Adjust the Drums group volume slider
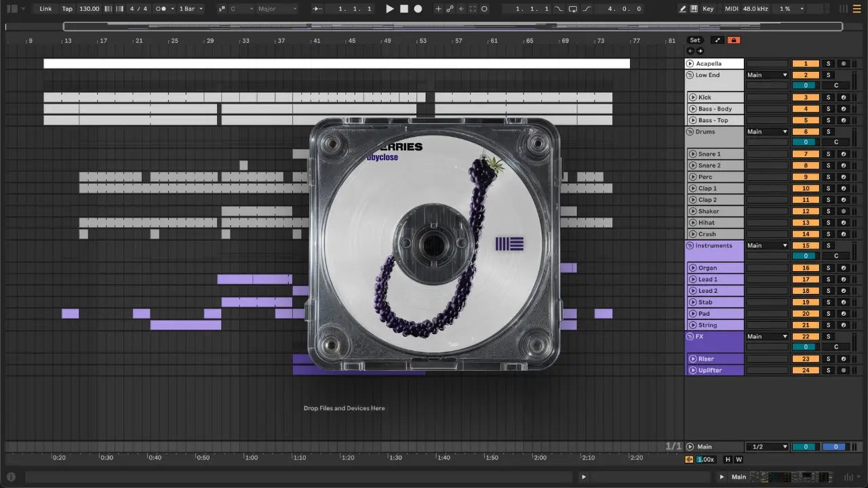The width and height of the screenshot is (868, 488). pyautogui.click(x=806, y=142)
